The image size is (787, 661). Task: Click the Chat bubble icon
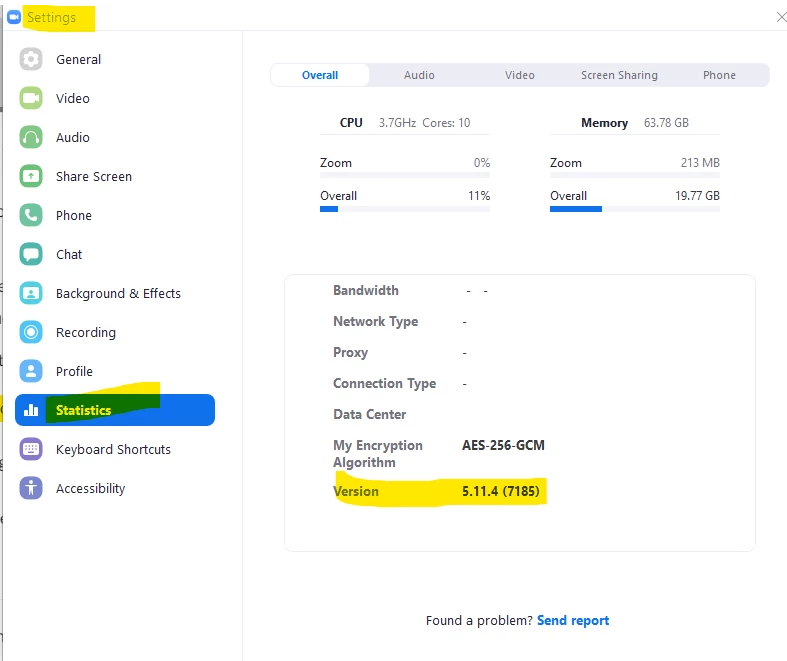(31, 254)
